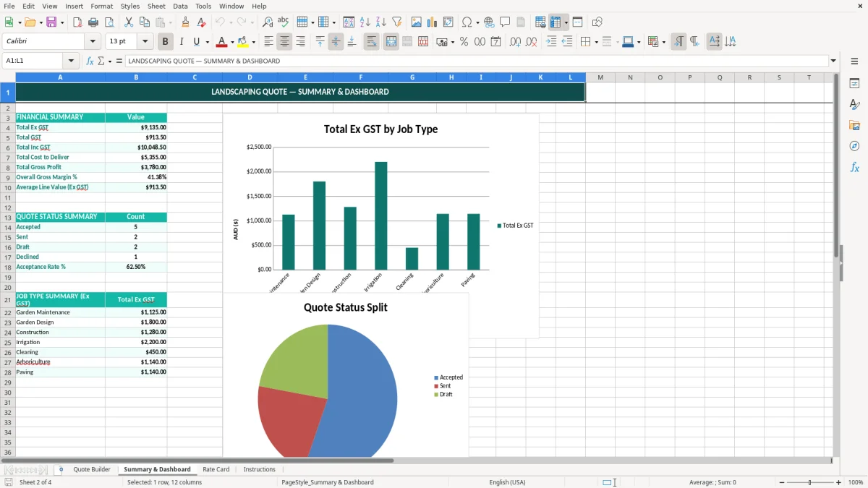The height and width of the screenshot is (488, 868).
Task: Align text right
Action: point(300,42)
